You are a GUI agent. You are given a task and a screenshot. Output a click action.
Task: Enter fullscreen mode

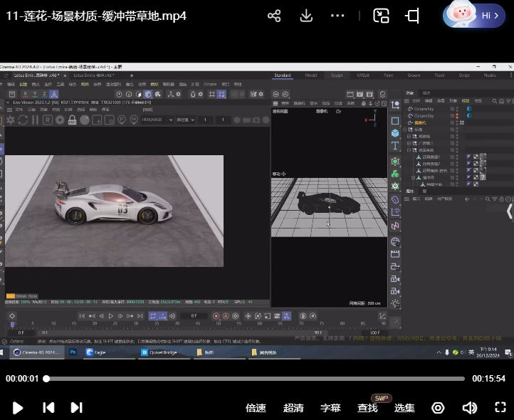500,408
